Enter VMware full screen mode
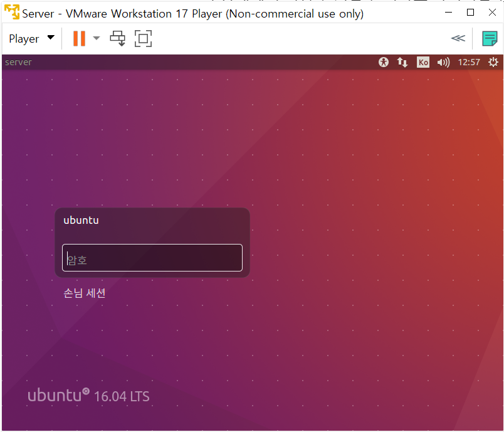 tap(143, 39)
